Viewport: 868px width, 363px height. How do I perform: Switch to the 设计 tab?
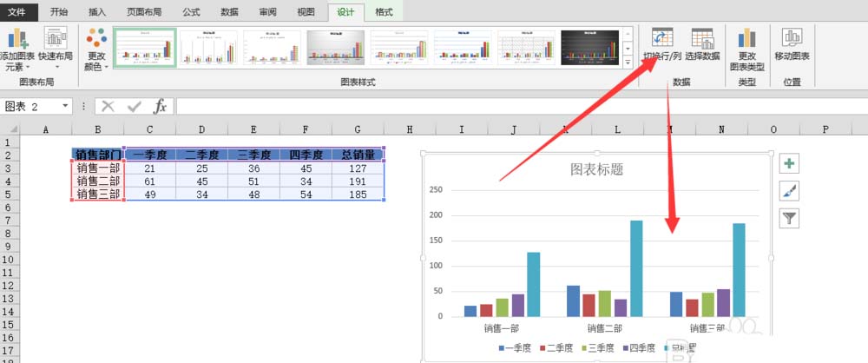[x=346, y=12]
